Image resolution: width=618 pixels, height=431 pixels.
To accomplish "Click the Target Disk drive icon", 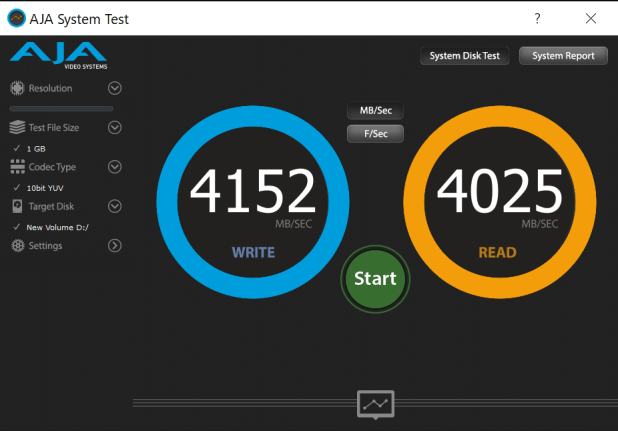I will tap(17, 206).
